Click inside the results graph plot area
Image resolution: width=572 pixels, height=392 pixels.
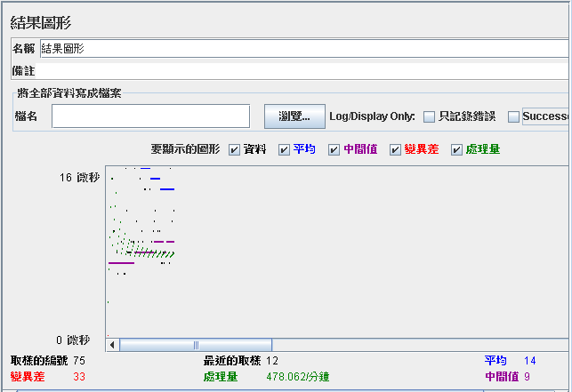tap(337, 252)
